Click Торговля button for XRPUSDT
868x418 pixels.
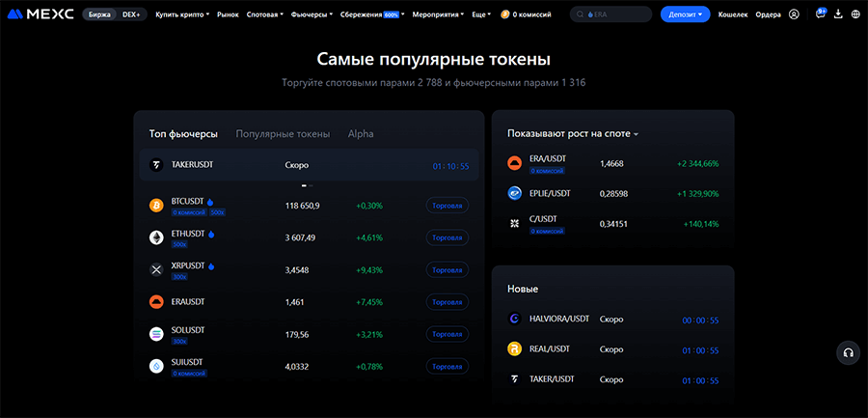(448, 270)
